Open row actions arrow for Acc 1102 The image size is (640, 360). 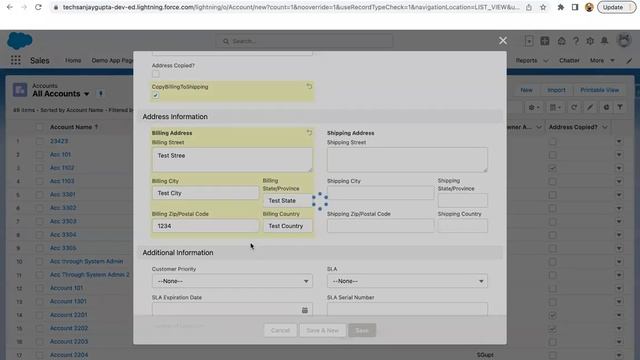coord(619,168)
